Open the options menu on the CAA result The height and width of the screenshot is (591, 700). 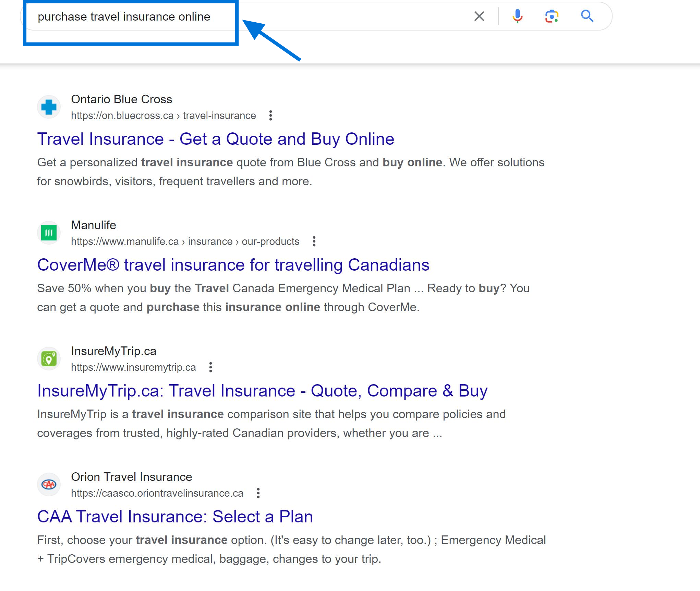click(x=258, y=493)
